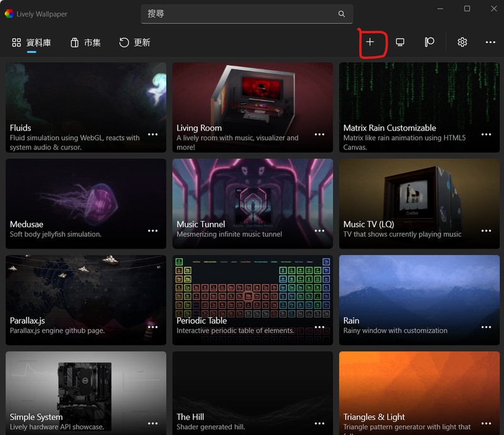The width and height of the screenshot is (504, 435).
Task: Open more options for Fluids wallpaper
Action: pos(152,134)
